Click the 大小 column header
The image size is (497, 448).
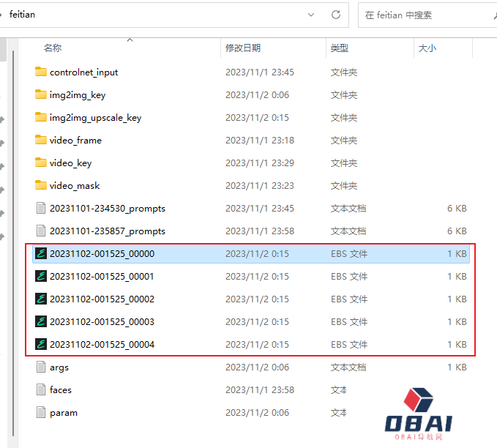(427, 48)
